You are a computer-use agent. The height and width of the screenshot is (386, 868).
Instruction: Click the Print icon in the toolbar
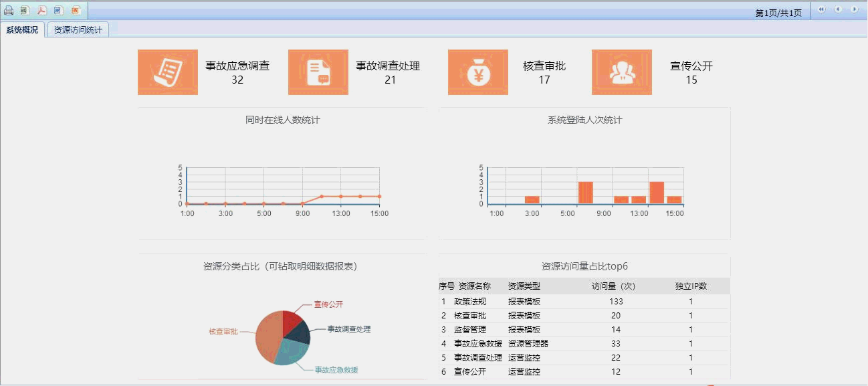point(9,10)
